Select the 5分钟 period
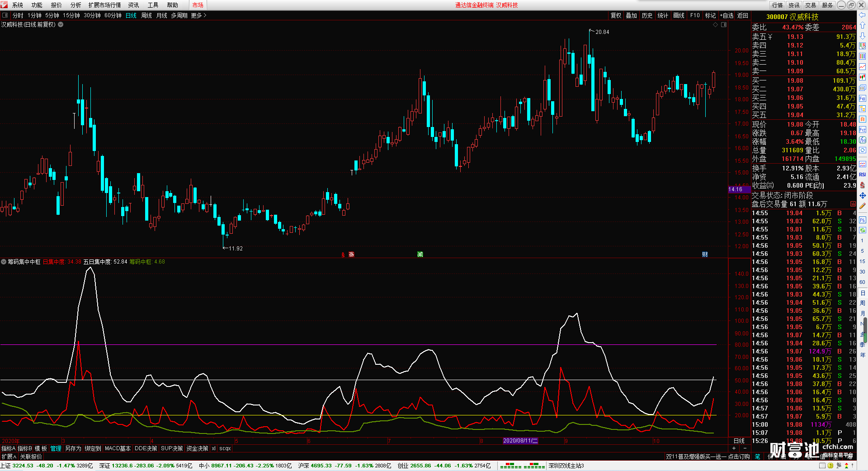868x471 pixels. (52, 15)
